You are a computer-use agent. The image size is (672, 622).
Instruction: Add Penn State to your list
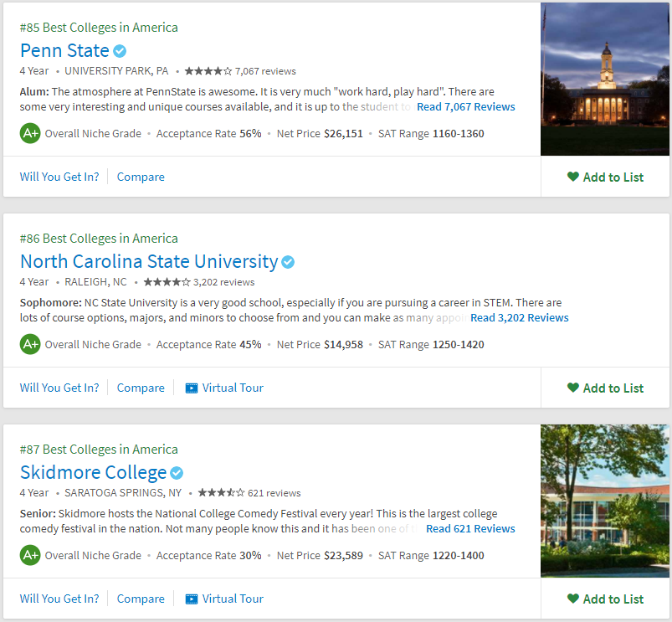605,177
